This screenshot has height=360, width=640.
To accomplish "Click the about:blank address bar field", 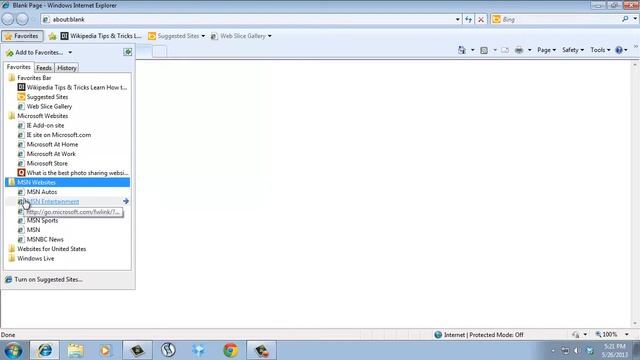I will coord(247,19).
